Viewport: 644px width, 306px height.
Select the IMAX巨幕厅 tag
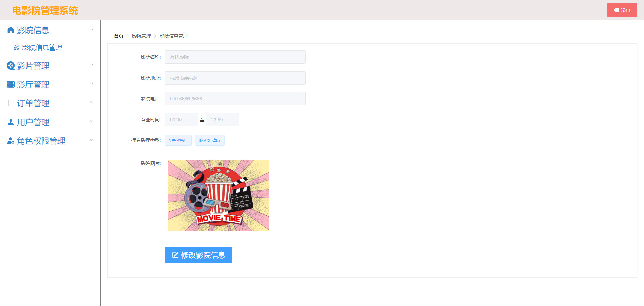coord(210,140)
